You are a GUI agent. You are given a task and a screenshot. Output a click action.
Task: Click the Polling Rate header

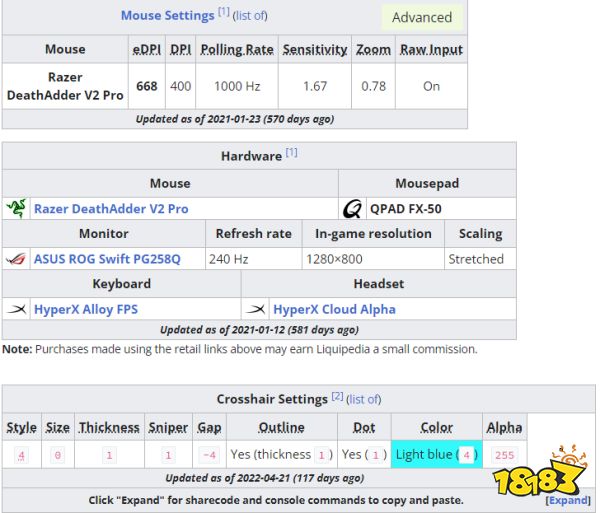click(237, 49)
